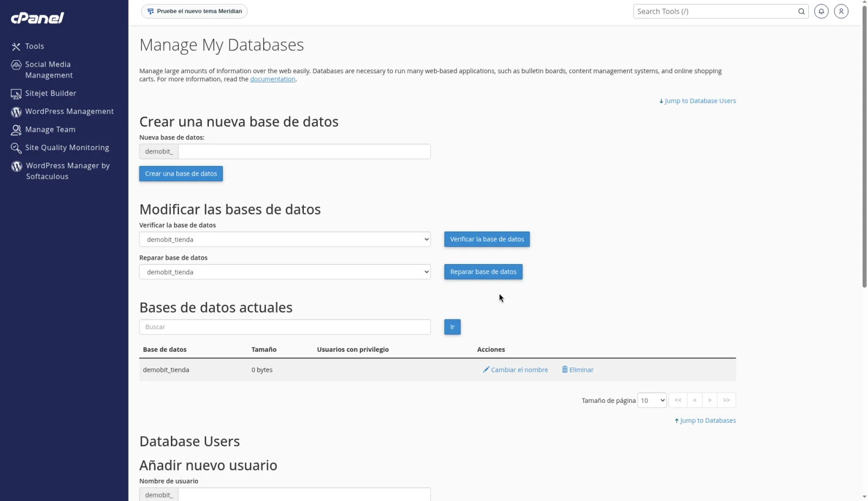
Task: Go to Sitejet Builder
Action: click(x=50, y=93)
